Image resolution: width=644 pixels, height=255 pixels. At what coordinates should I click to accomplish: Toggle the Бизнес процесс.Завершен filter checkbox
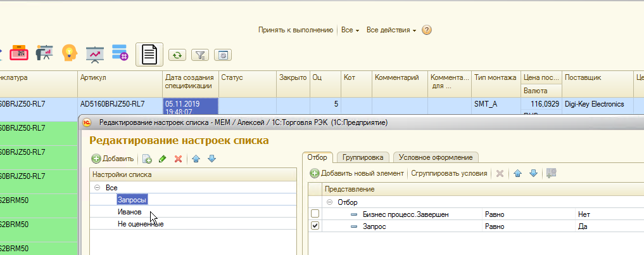pos(315,214)
